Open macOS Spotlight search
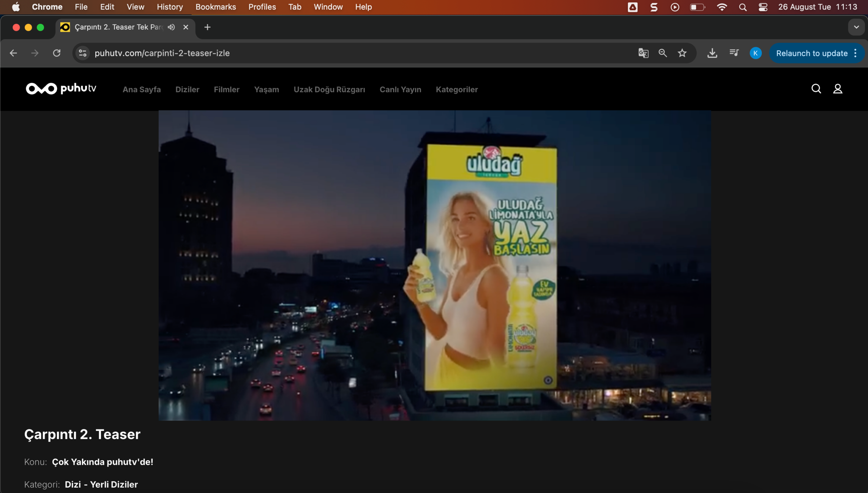Viewport: 868px width, 493px height. pyautogui.click(x=743, y=7)
